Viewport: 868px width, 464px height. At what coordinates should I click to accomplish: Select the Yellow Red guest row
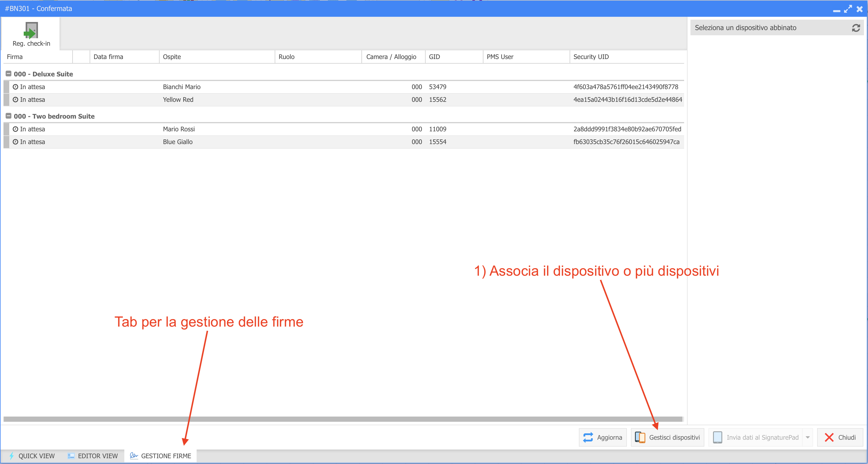pos(344,100)
